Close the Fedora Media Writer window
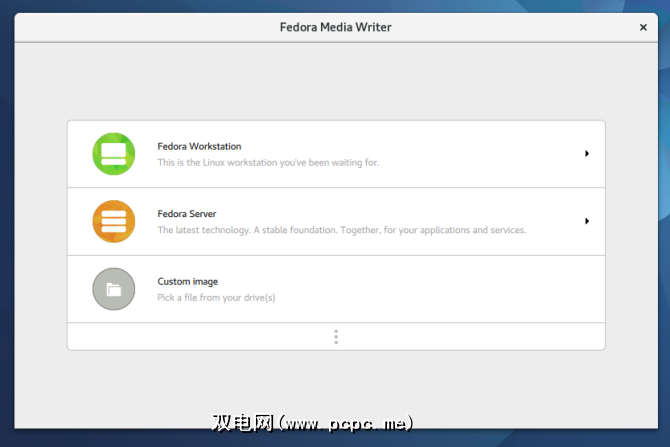Screen dimensions: 670x447 click(x=643, y=27)
